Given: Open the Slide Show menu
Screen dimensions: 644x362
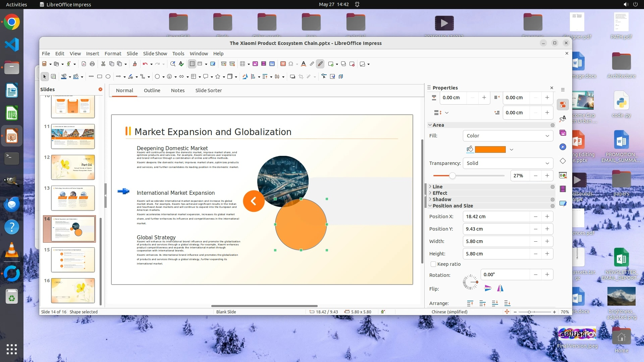Looking at the screenshot, I should tap(155, 54).
